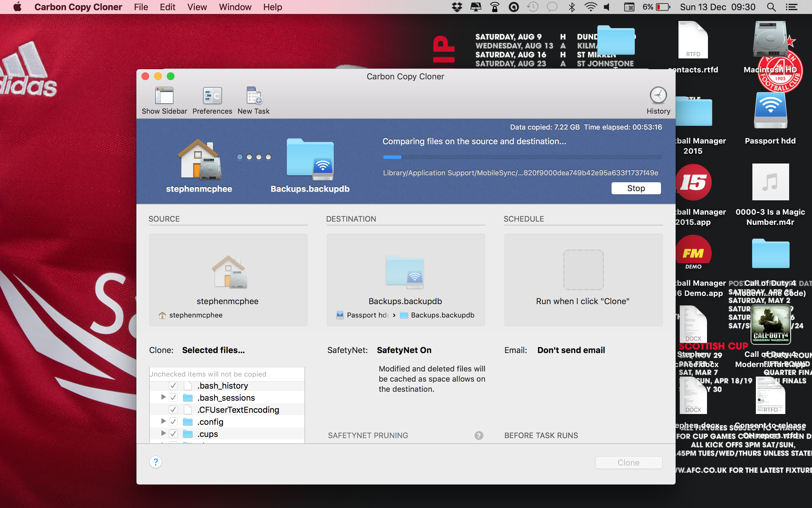
Task: Select the source stephenmcphee home icon
Action: tap(229, 272)
